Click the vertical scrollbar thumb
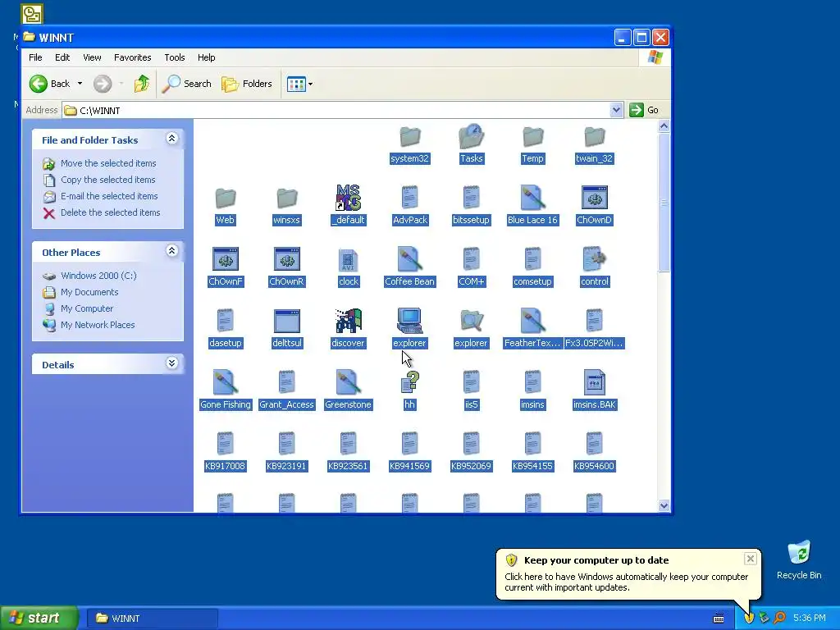This screenshot has height=630, width=840. click(x=664, y=203)
